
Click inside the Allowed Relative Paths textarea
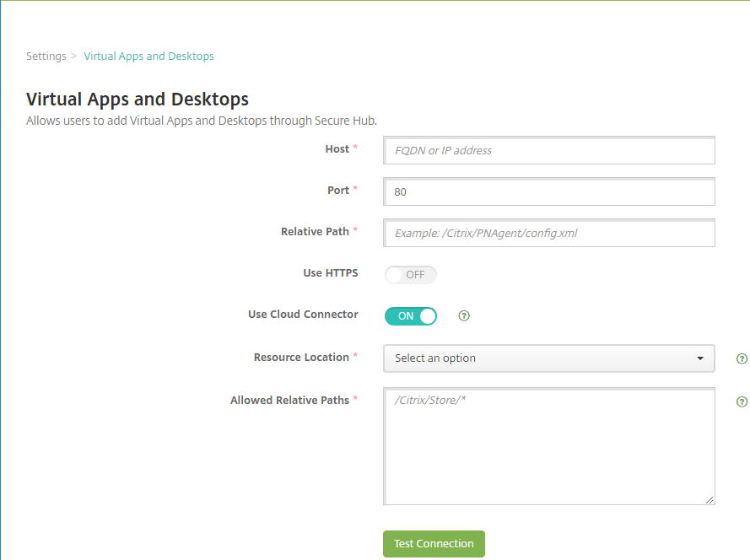(x=548, y=447)
